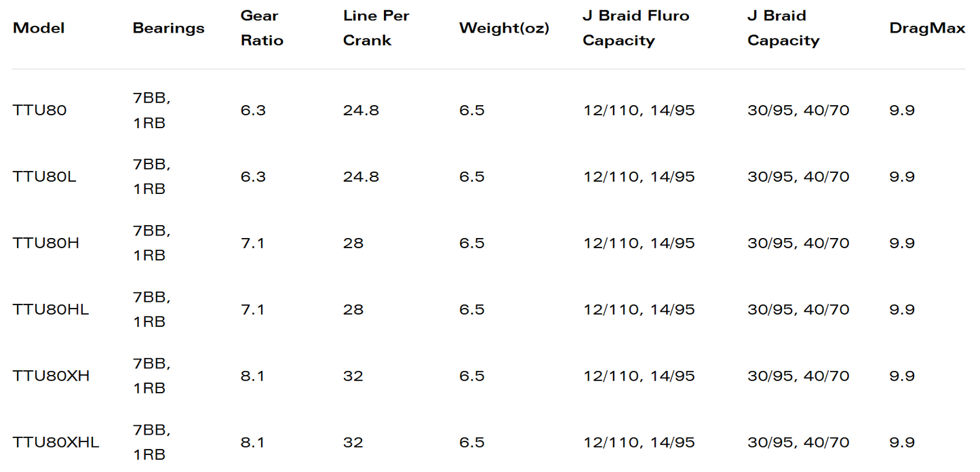Image resolution: width=980 pixels, height=472 pixels.
Task: Select the TTU80XH model name
Action: [51, 376]
